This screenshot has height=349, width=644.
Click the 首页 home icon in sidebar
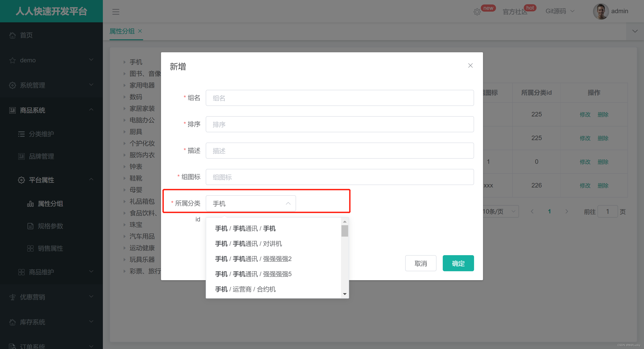click(x=13, y=35)
